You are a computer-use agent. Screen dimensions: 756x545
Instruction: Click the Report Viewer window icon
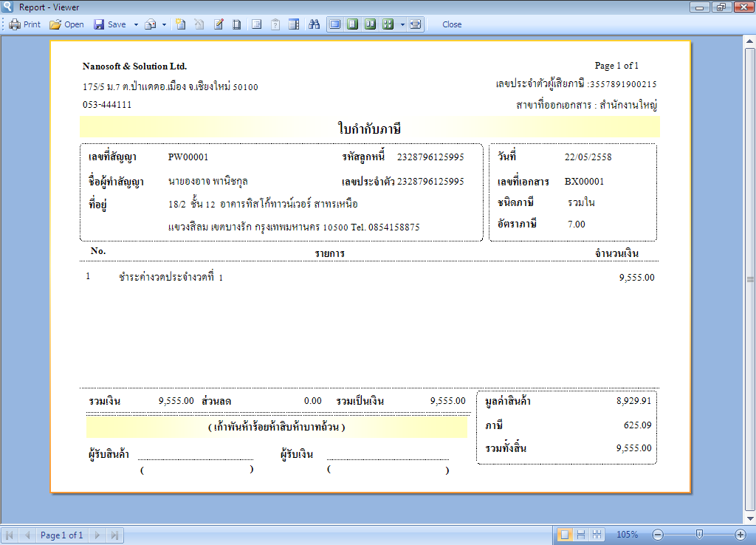[x=7, y=6]
